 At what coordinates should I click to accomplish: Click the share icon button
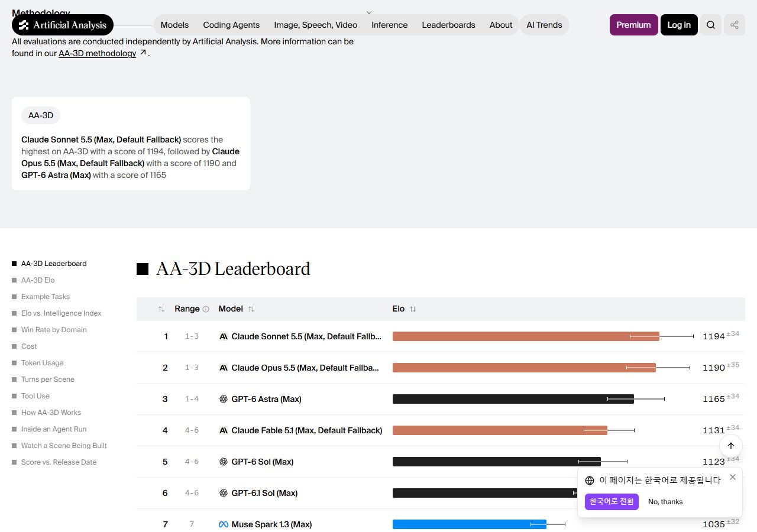pyautogui.click(x=735, y=25)
